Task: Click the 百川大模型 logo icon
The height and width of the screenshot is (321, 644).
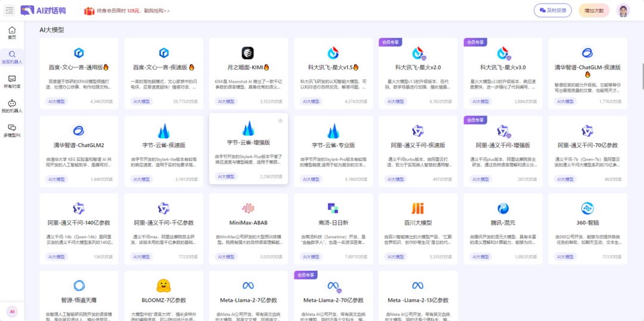Action: click(x=417, y=208)
